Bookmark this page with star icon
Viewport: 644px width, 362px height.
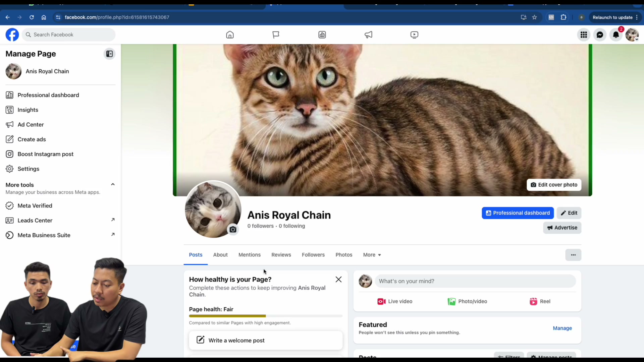pos(534,17)
